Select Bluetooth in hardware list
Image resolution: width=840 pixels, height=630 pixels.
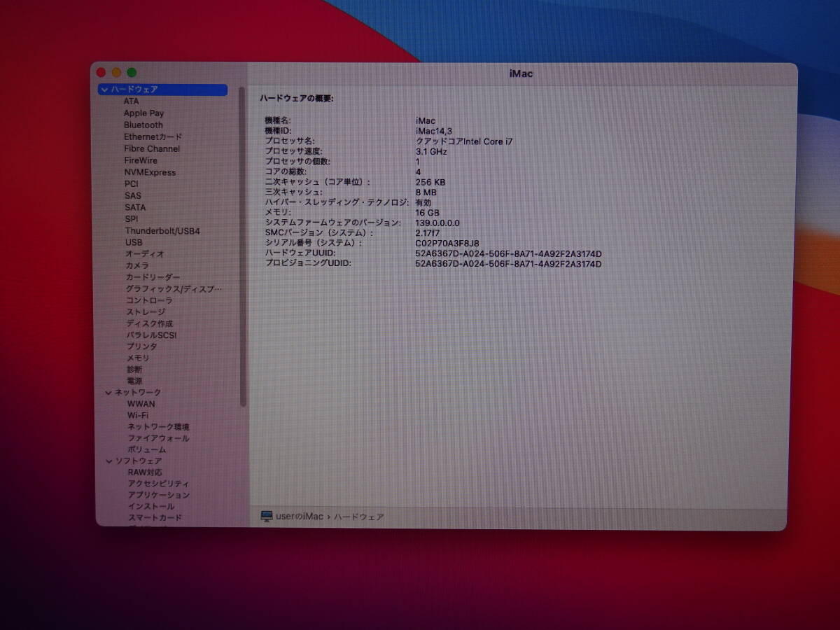click(143, 125)
